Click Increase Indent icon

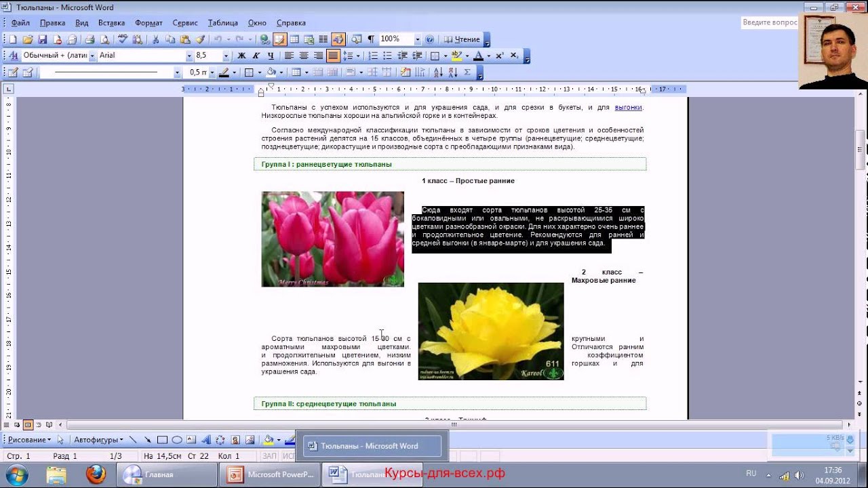417,56
